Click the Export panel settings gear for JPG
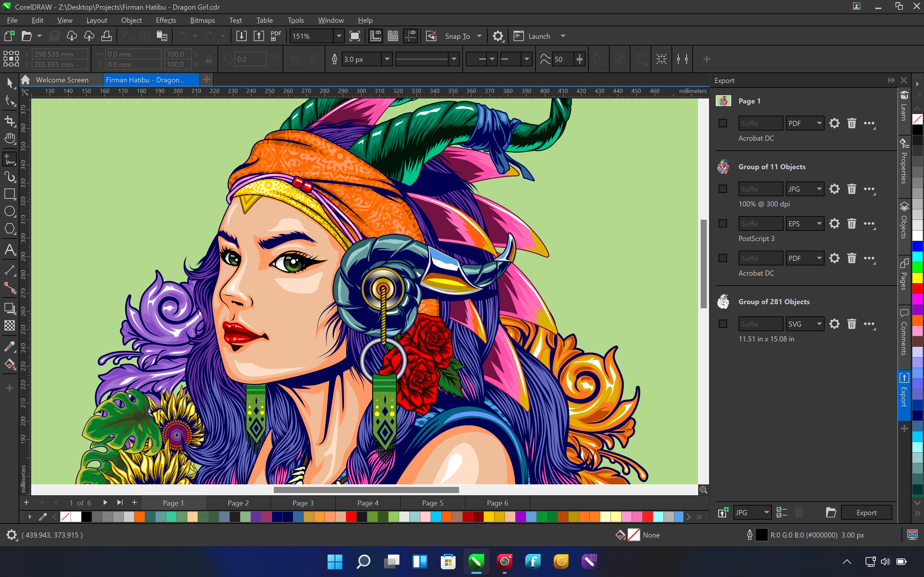 834,189
